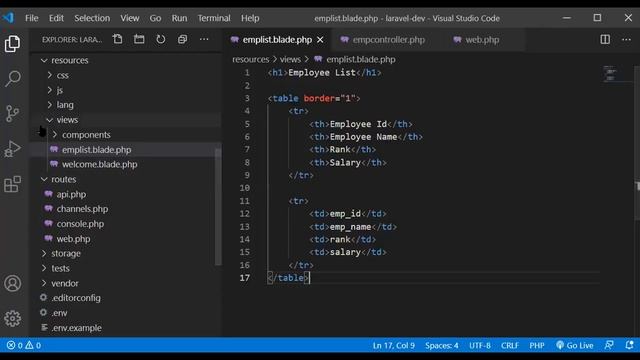Open notifications bell in status bar
The image size is (640, 360).
pos(629,345)
